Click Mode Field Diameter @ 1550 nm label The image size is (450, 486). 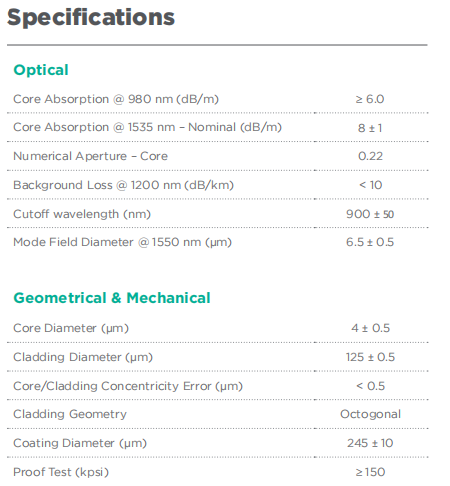pyautogui.click(x=122, y=242)
